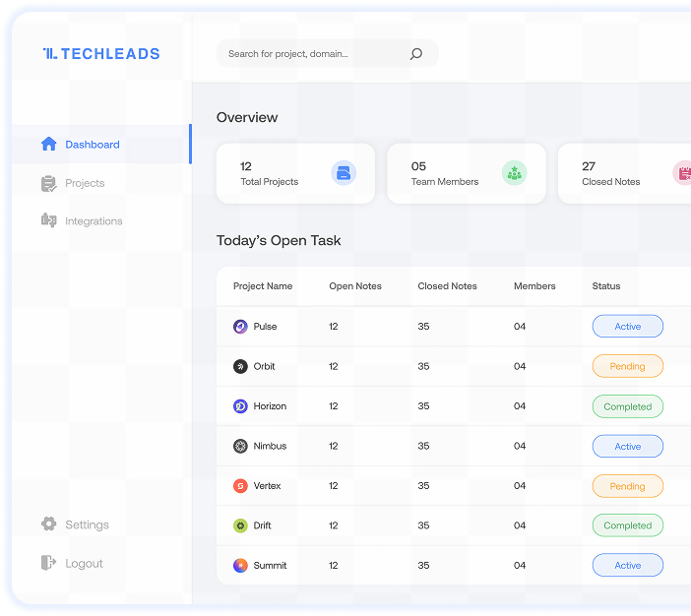
Task: Click the Integrations icon in the sidebar
Action: click(x=48, y=220)
